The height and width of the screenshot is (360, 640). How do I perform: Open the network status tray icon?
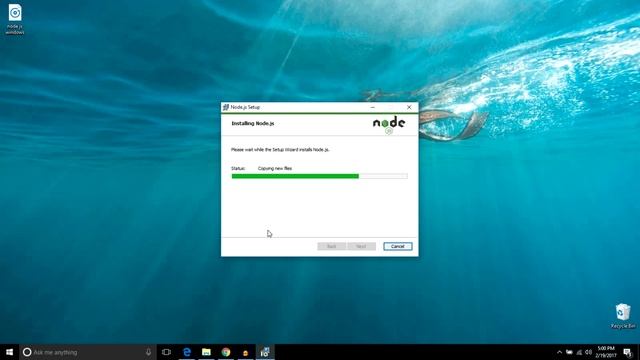[579, 352]
